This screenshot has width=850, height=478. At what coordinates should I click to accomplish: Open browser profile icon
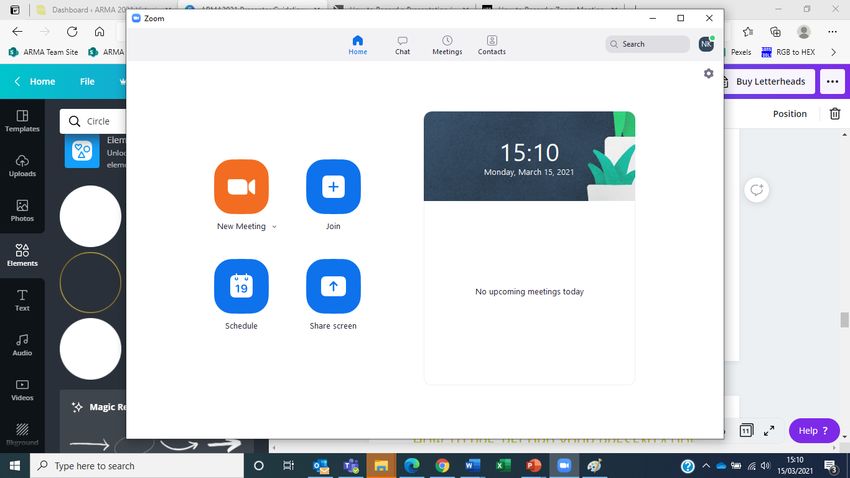804,31
